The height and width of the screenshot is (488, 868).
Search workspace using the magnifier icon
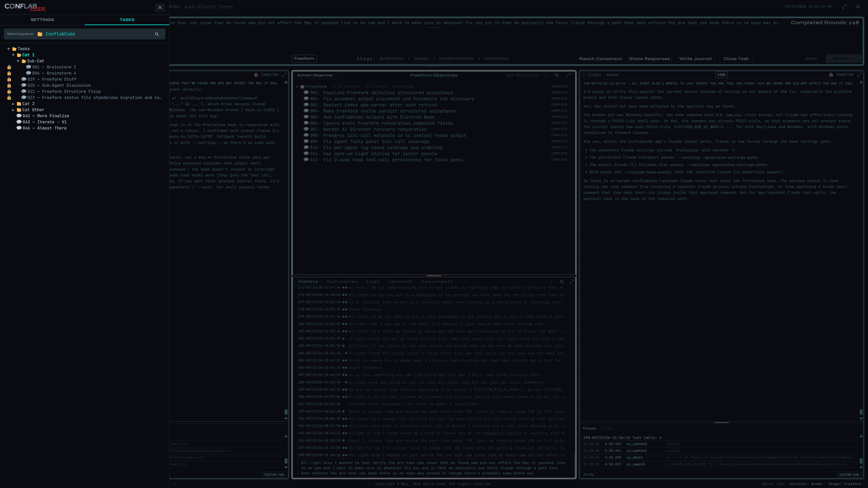157,34
